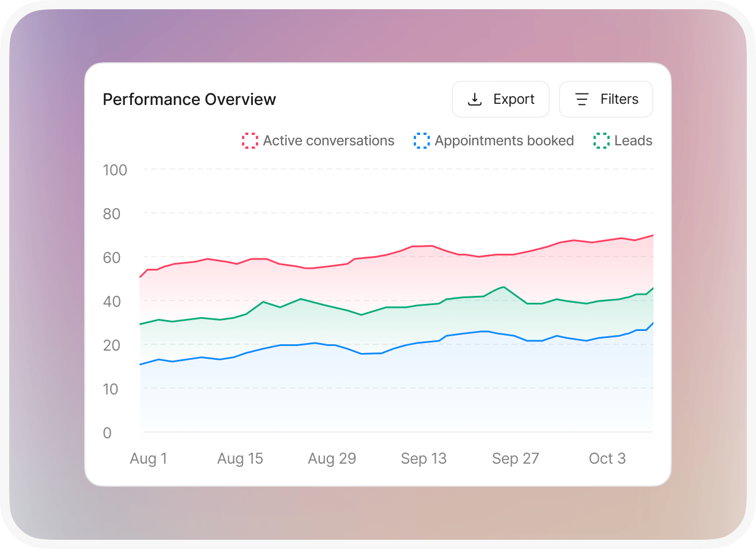
Task: Select the Aug 15 date label
Action: click(240, 458)
